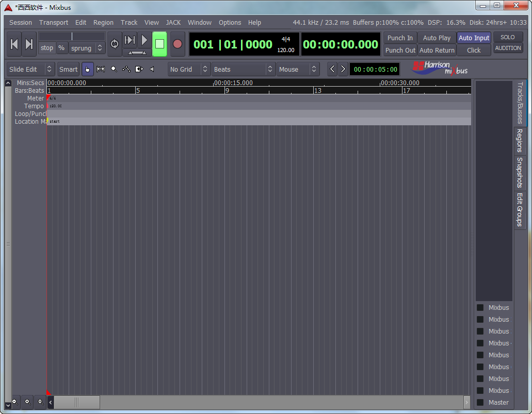Click the left arrow of horizontal scrollbar
Screen dimensions: 532x414
pos(51,403)
